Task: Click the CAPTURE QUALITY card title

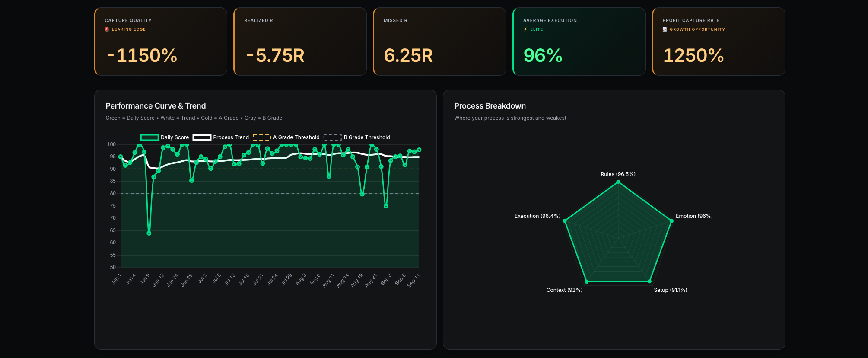Action: pyautogui.click(x=128, y=20)
